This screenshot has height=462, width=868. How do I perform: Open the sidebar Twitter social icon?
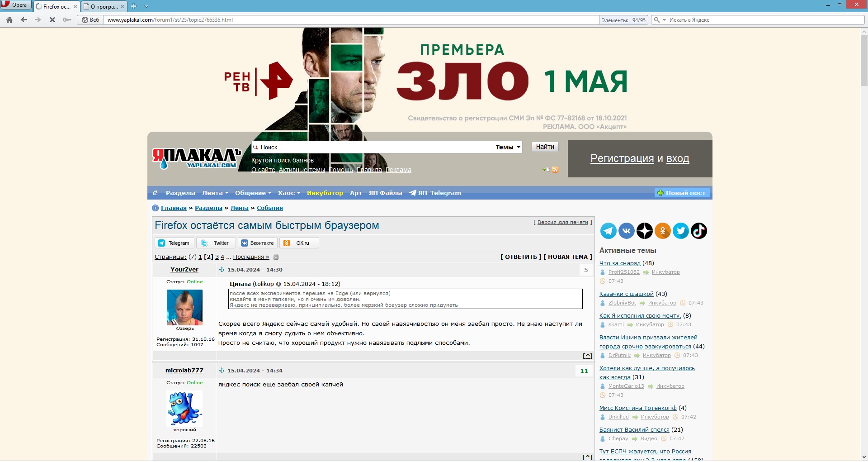coord(681,231)
